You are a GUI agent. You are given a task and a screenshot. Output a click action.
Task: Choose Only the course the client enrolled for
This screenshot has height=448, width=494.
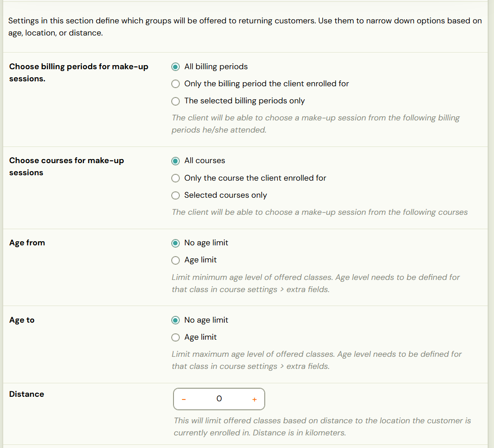pyautogui.click(x=175, y=178)
